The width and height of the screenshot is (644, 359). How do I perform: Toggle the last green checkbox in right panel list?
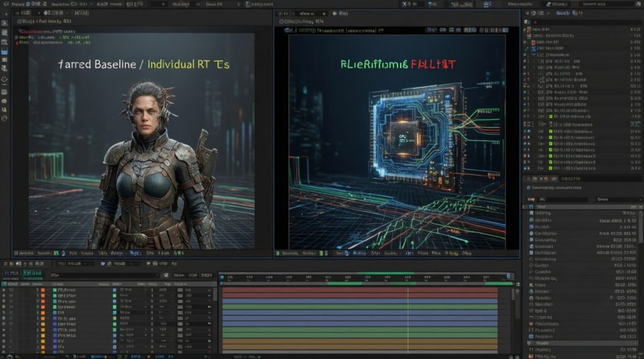550,168
